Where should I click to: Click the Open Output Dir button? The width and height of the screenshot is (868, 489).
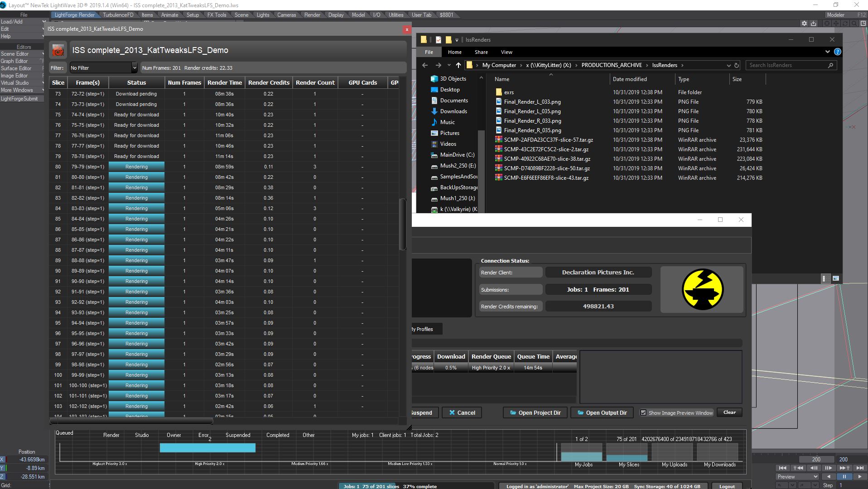pyautogui.click(x=602, y=412)
